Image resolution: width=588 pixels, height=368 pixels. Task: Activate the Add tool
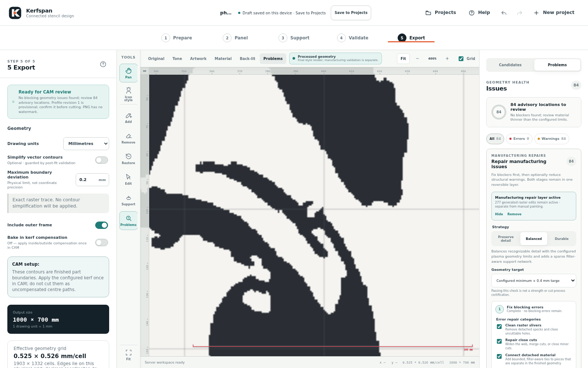pos(128,118)
